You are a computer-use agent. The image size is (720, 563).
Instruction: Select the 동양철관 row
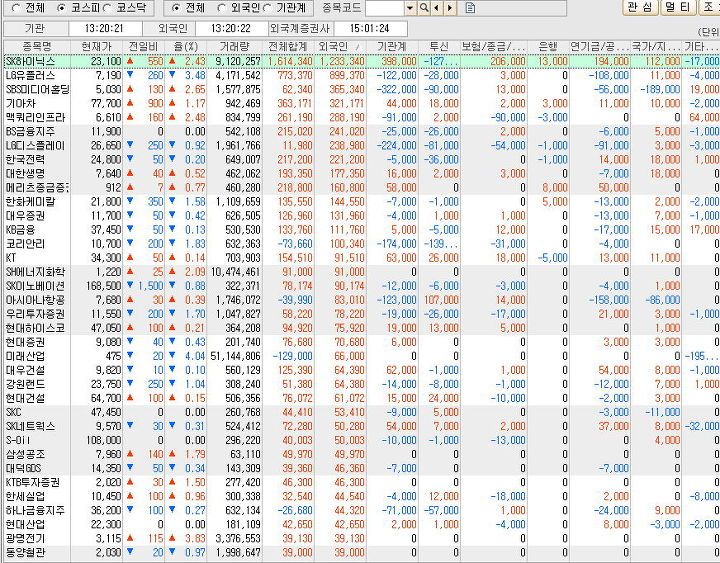pos(362,552)
